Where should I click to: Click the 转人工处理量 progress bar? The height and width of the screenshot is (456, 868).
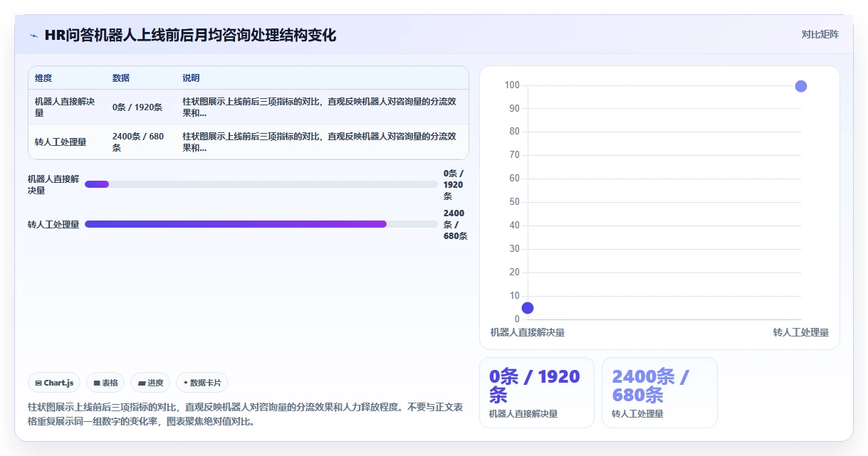point(261,224)
